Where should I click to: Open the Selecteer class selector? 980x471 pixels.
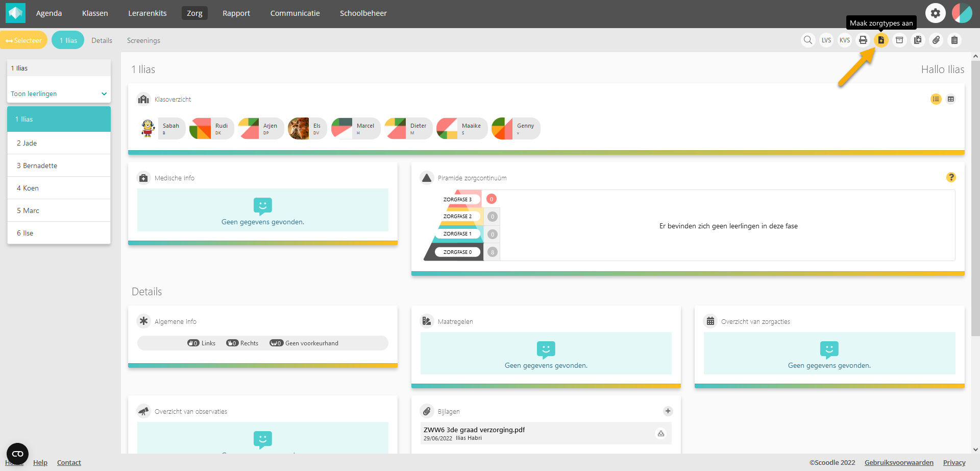pyautogui.click(x=24, y=40)
